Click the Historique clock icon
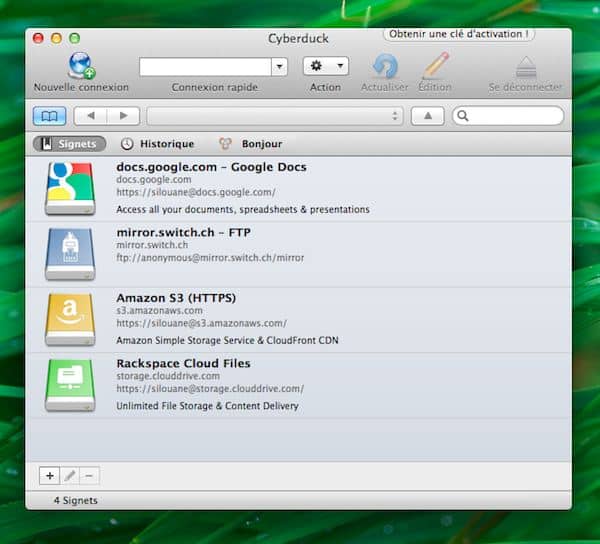The image size is (600, 544). tap(127, 144)
